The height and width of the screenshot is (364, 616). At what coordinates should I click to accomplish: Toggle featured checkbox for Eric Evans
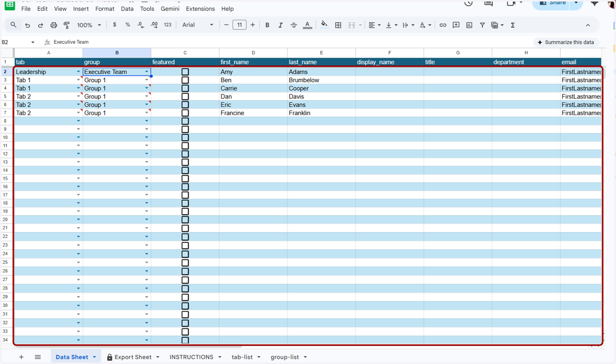(x=185, y=105)
